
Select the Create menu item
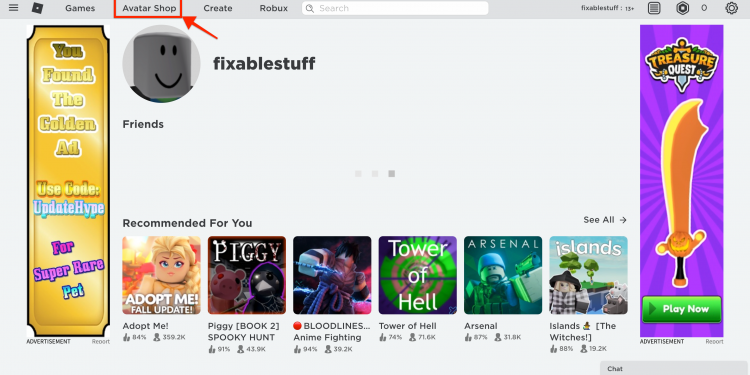(x=218, y=8)
